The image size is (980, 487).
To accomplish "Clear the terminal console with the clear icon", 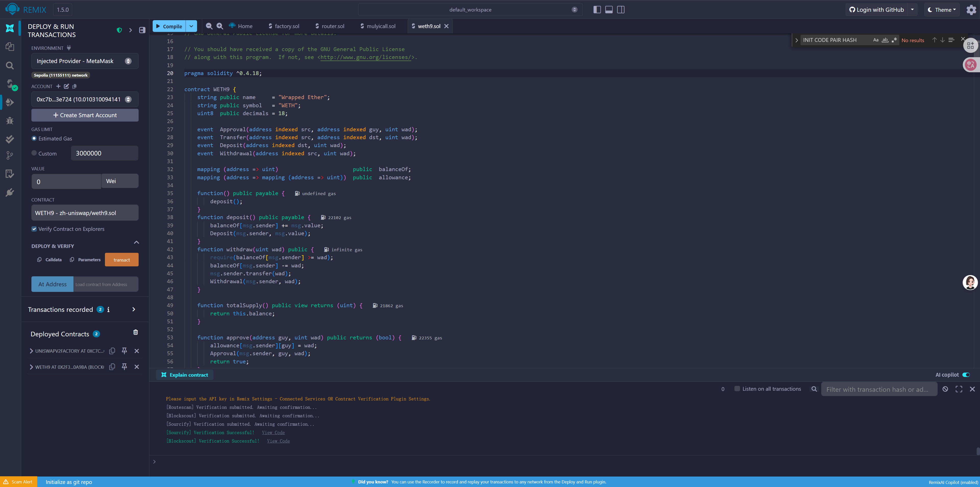I will click(x=945, y=389).
